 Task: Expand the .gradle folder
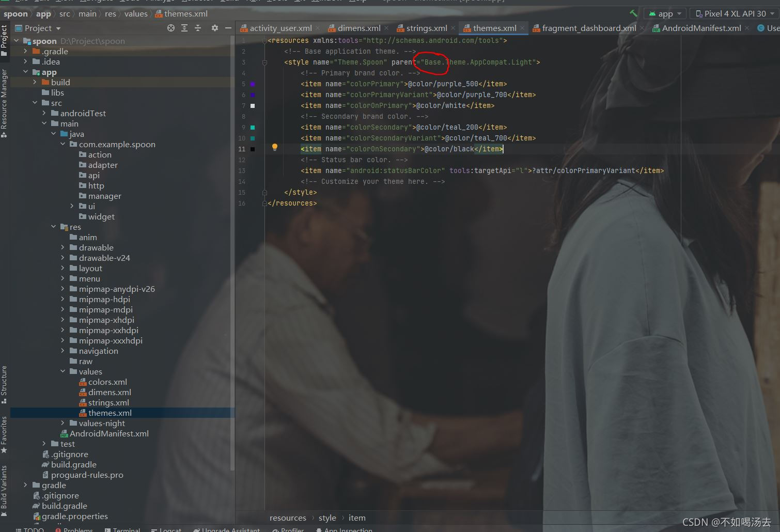[x=26, y=51]
